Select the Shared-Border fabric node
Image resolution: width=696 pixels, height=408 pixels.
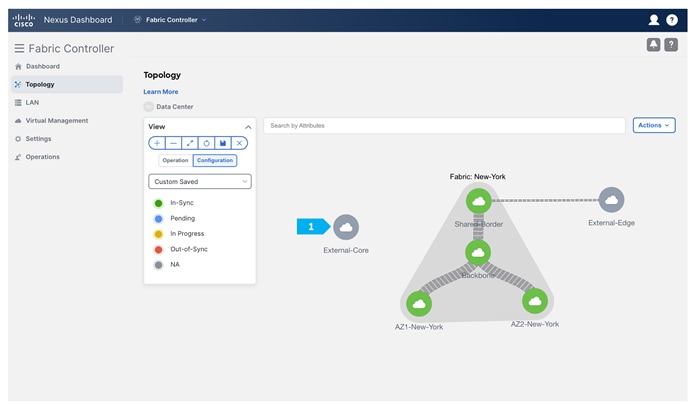tap(478, 201)
